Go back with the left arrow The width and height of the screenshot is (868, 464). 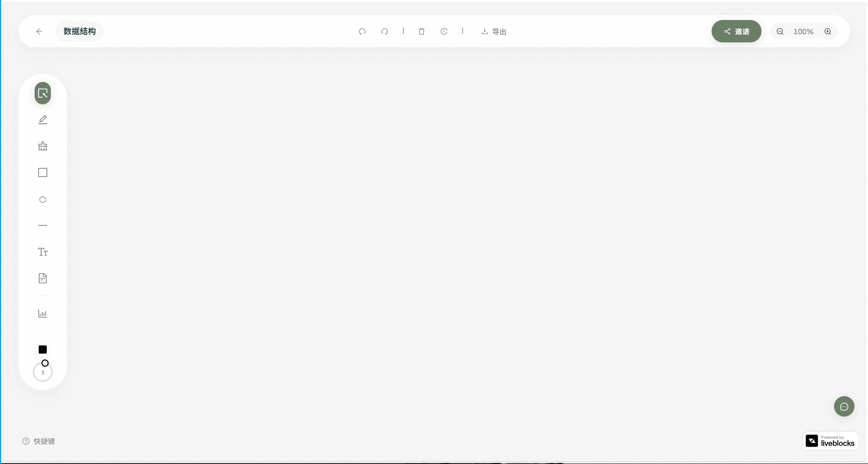39,32
